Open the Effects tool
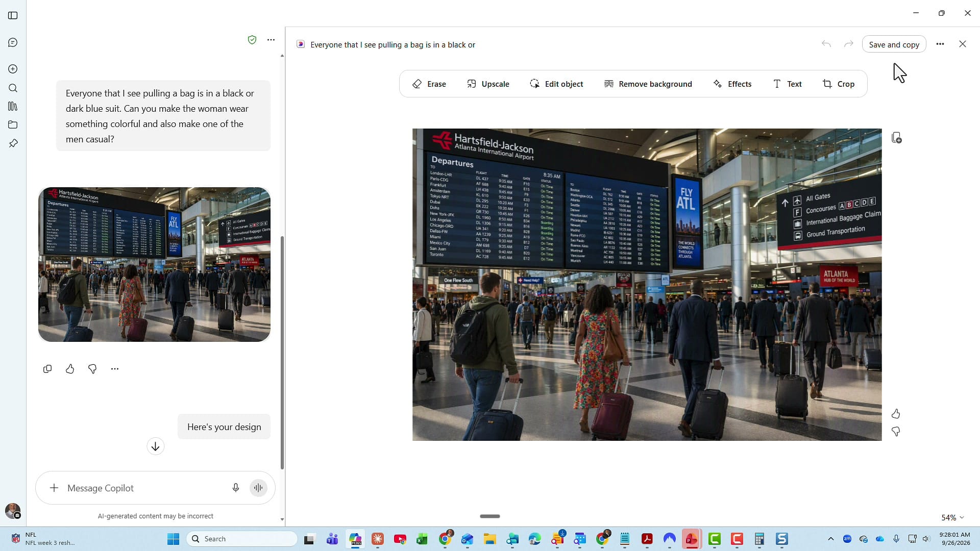Viewport: 980px width, 551px height. pos(732,84)
